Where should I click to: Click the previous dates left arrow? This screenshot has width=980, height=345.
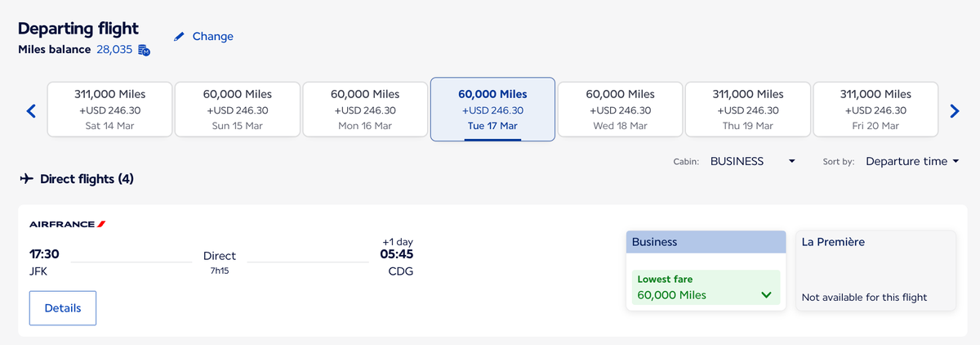coord(31,110)
